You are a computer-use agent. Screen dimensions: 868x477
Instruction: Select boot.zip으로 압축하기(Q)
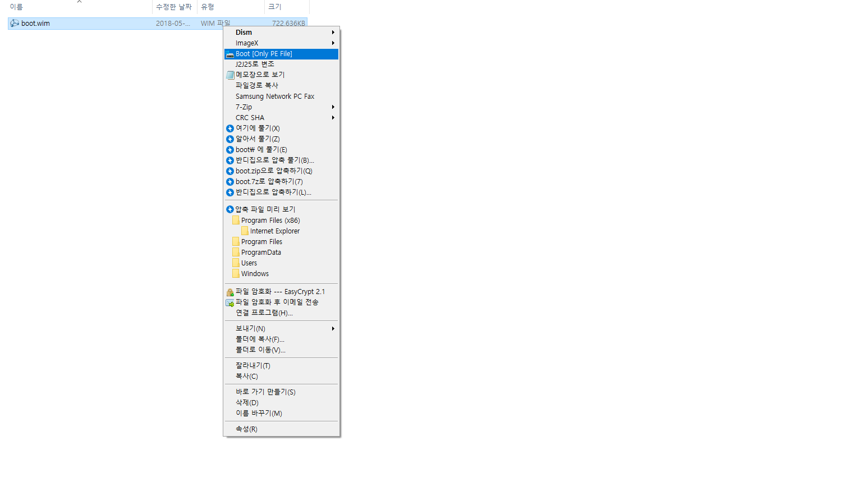tap(281, 171)
